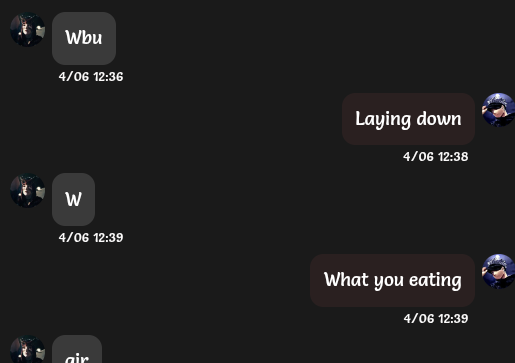Select the Wbu message bubble

pyautogui.click(x=84, y=38)
